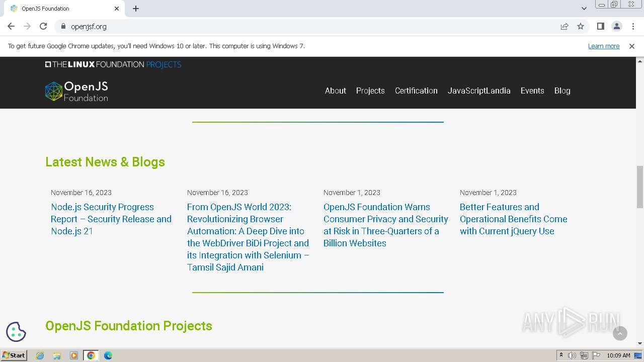Click the scrollbar up arrow
This screenshot has width=644, height=362.
(640, 60)
